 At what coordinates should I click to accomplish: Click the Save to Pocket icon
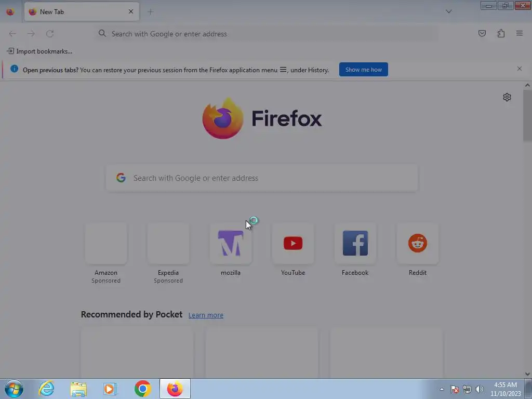(482, 33)
